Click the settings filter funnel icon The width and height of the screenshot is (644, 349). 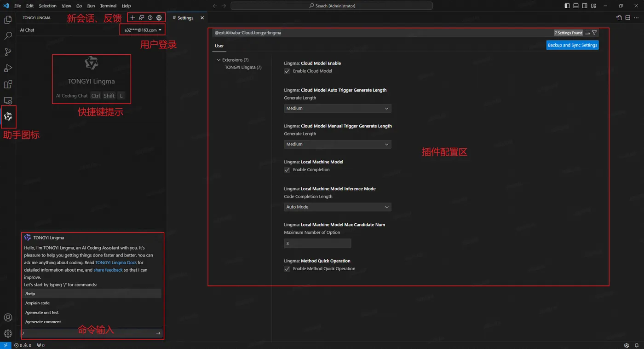click(595, 33)
